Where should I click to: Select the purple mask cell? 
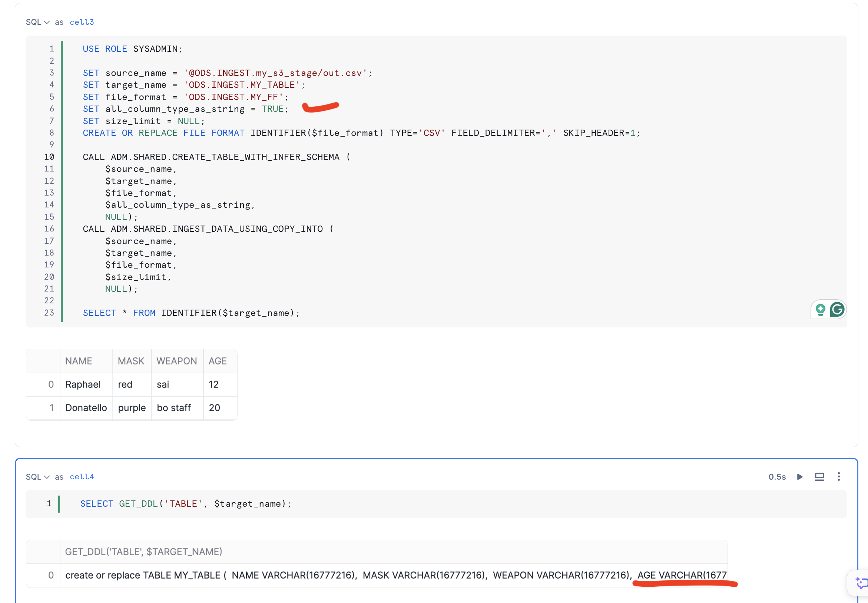point(132,408)
